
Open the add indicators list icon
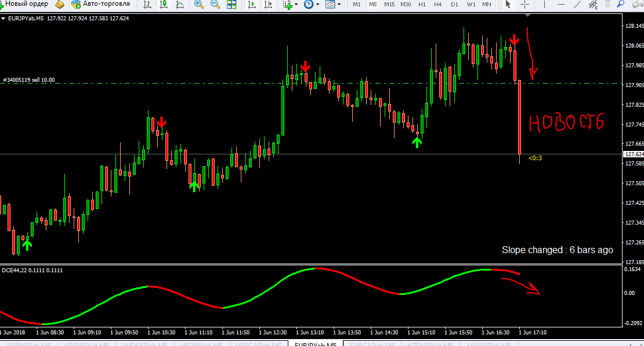288,5
